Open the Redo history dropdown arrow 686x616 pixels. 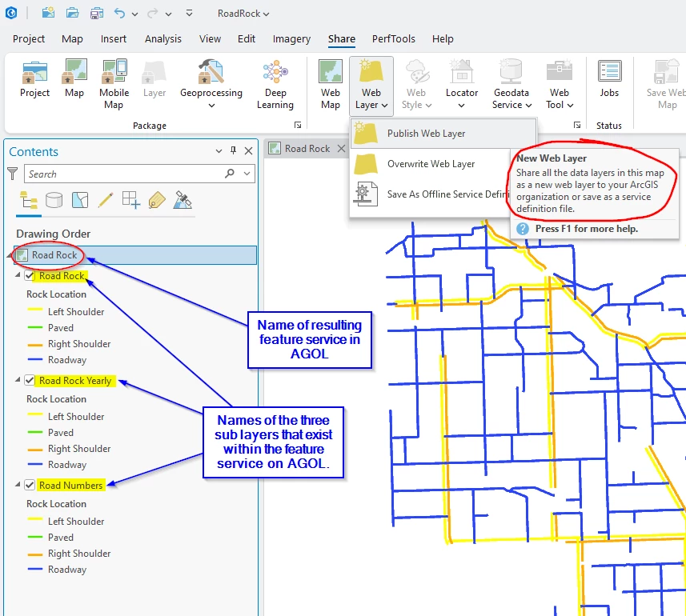point(168,14)
